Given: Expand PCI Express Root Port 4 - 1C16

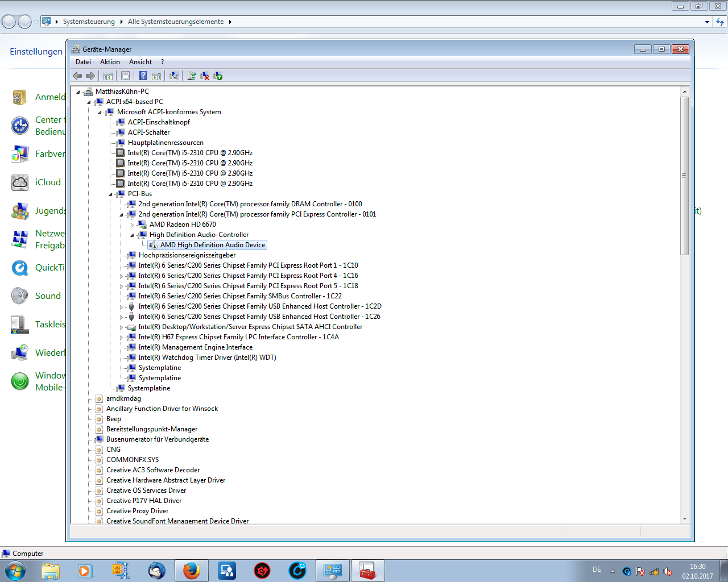Looking at the screenshot, I should point(122,276).
